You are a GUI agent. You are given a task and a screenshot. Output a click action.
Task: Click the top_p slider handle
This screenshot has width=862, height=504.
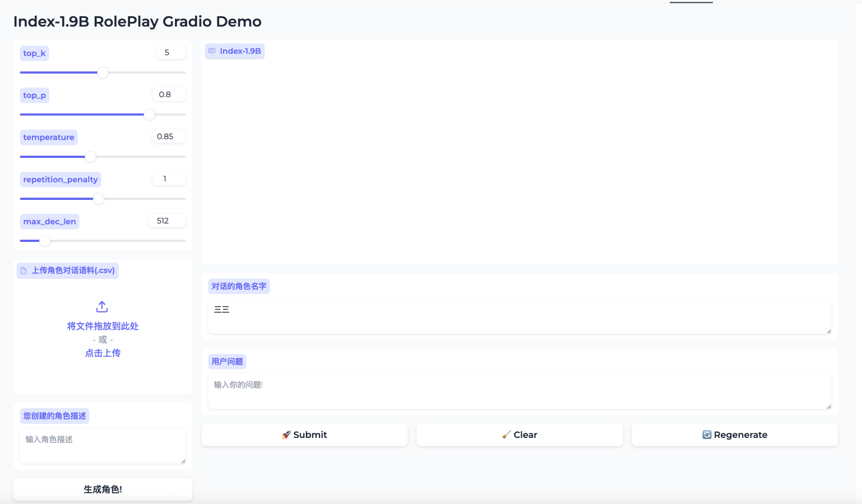149,115
